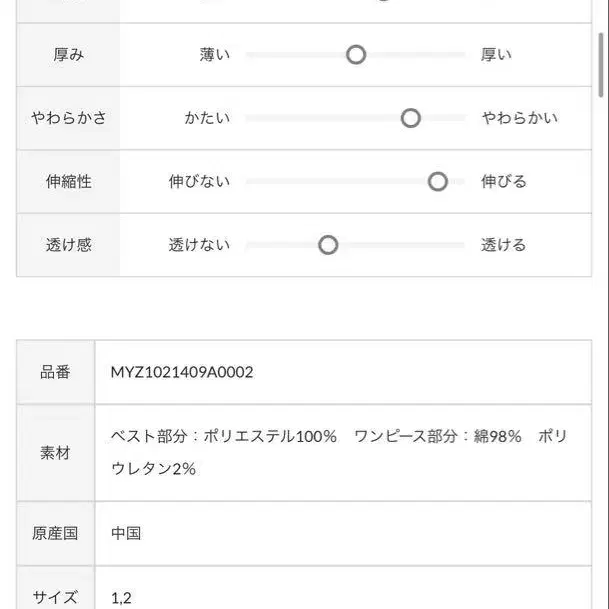Image resolution: width=609 pixels, height=609 pixels.
Task: Click the 透ける label
Action: (x=504, y=245)
